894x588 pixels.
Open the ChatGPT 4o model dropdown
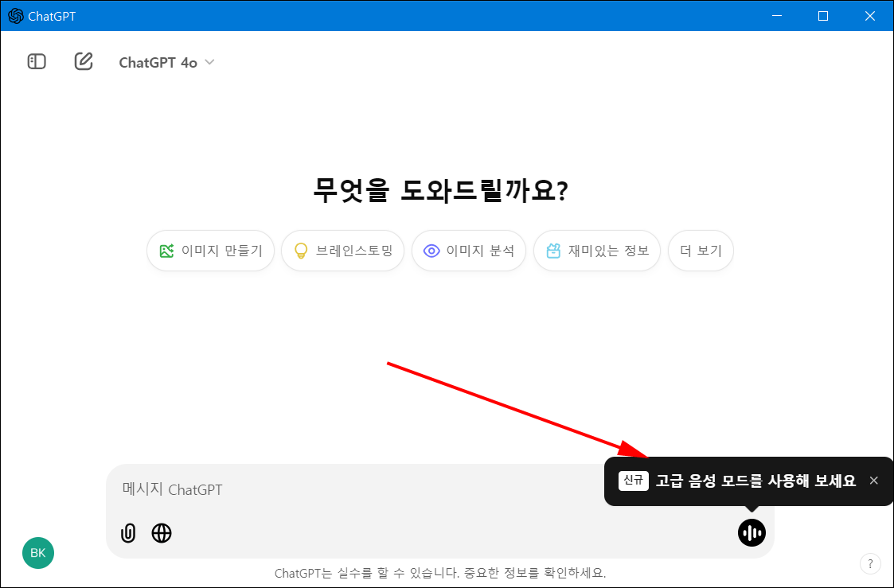166,62
